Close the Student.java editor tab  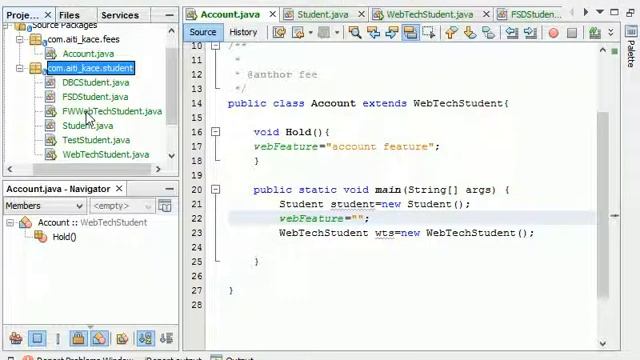[362, 15]
